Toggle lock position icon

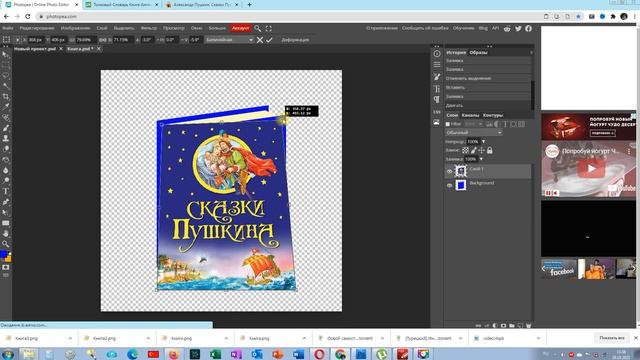(x=482, y=151)
